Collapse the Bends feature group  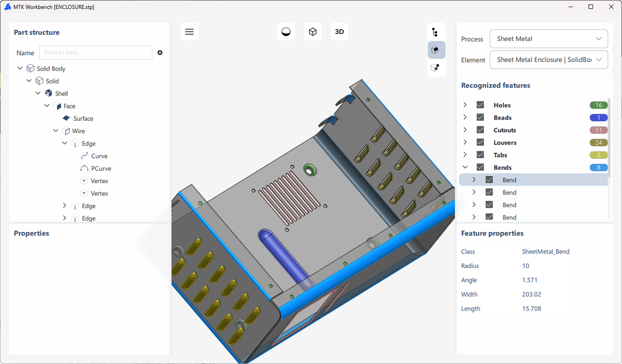[x=465, y=167]
